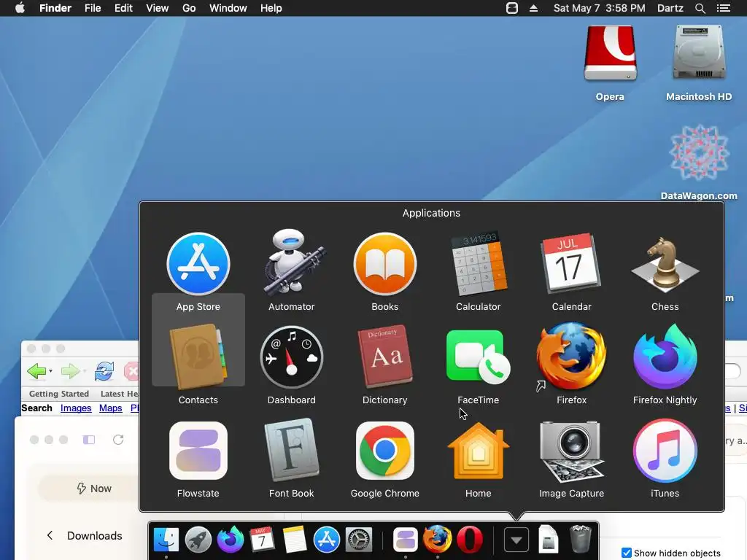Screen dimensions: 747x560
Task: Open the Image Capture app
Action: click(x=572, y=451)
